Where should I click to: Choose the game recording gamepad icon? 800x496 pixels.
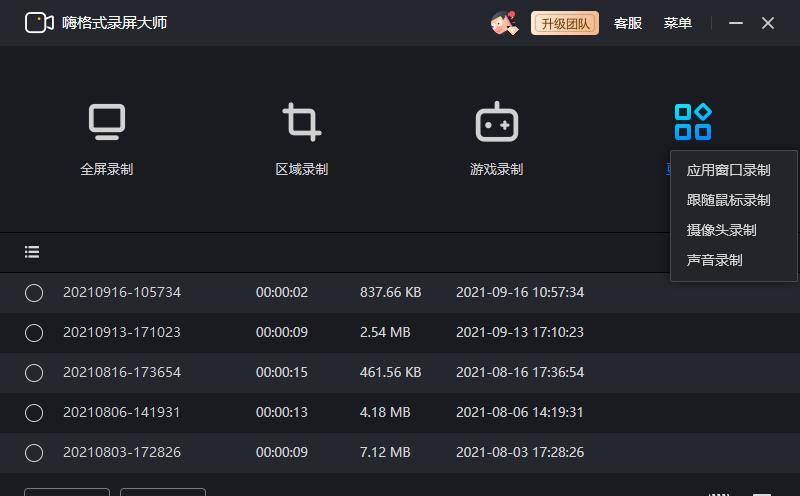(496, 122)
